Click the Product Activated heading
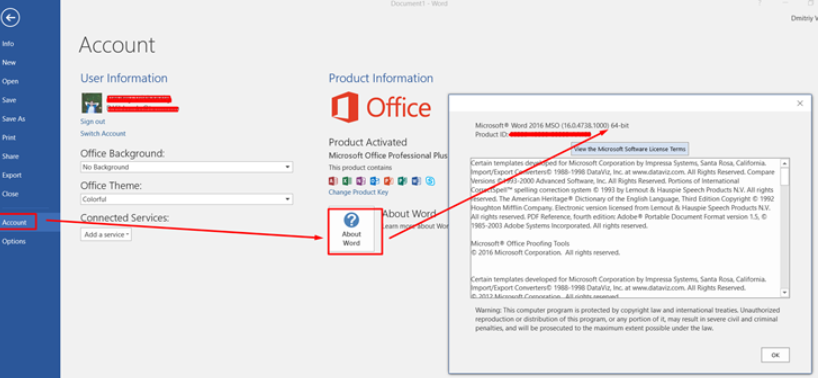 pyautogui.click(x=368, y=142)
